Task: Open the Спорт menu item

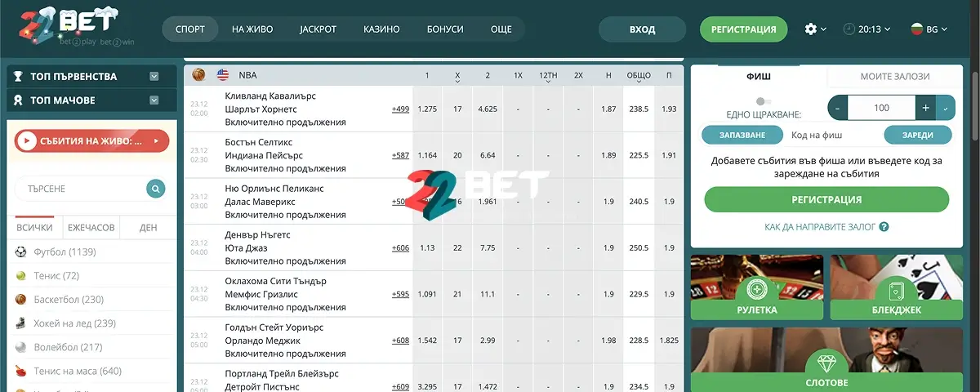Action: [190, 29]
